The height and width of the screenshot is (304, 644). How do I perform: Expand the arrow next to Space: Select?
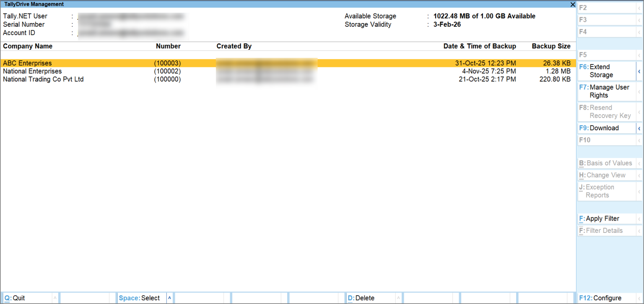[170, 297]
